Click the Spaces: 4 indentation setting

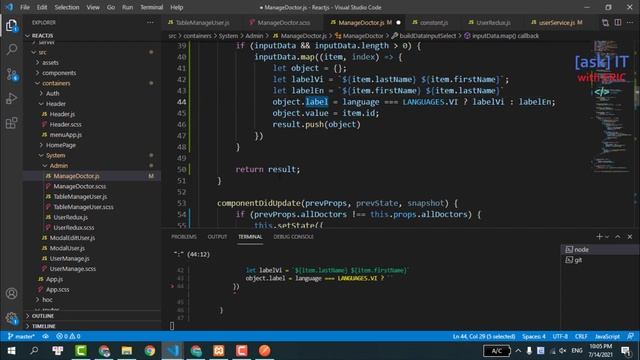point(533,336)
